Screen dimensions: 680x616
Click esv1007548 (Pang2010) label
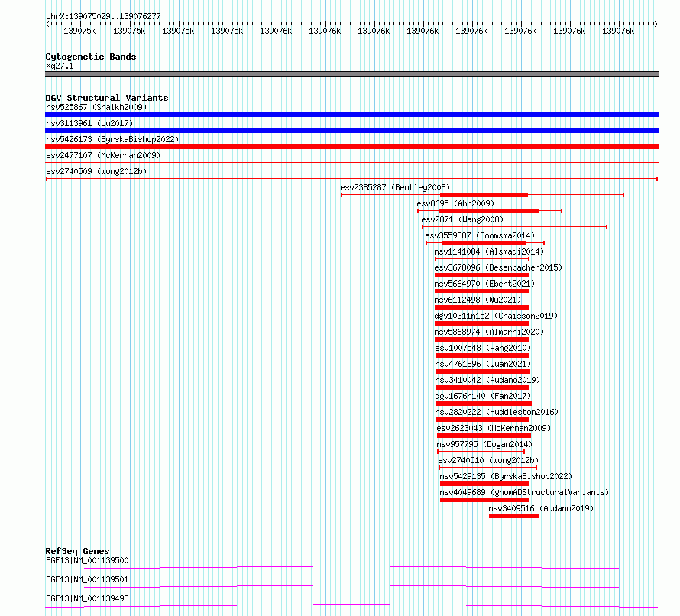click(483, 348)
